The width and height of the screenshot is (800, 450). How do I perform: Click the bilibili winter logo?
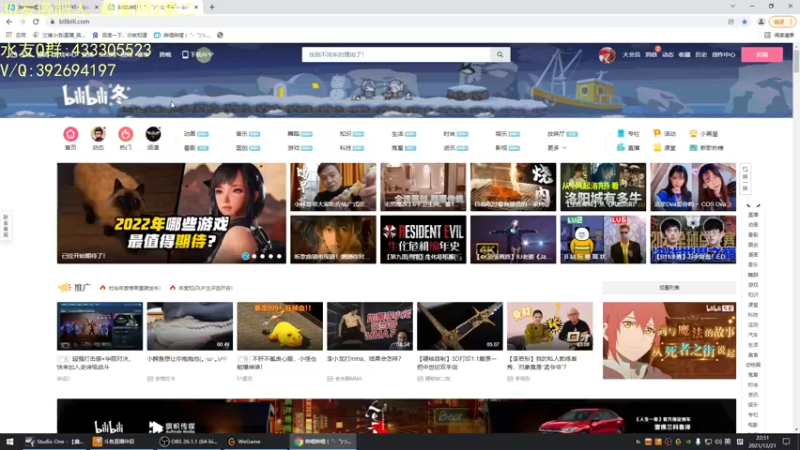[x=95, y=95]
